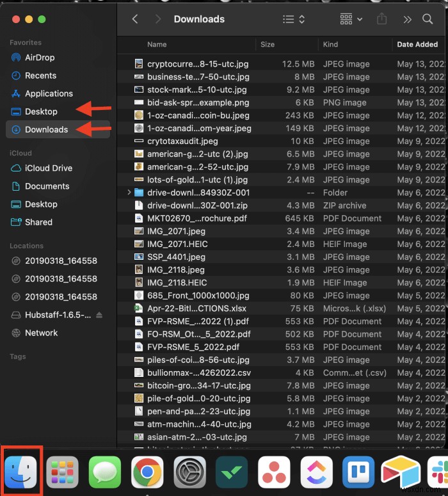The width and height of the screenshot is (448, 496).
Task: Sort by the Date Added column
Action: (x=417, y=45)
